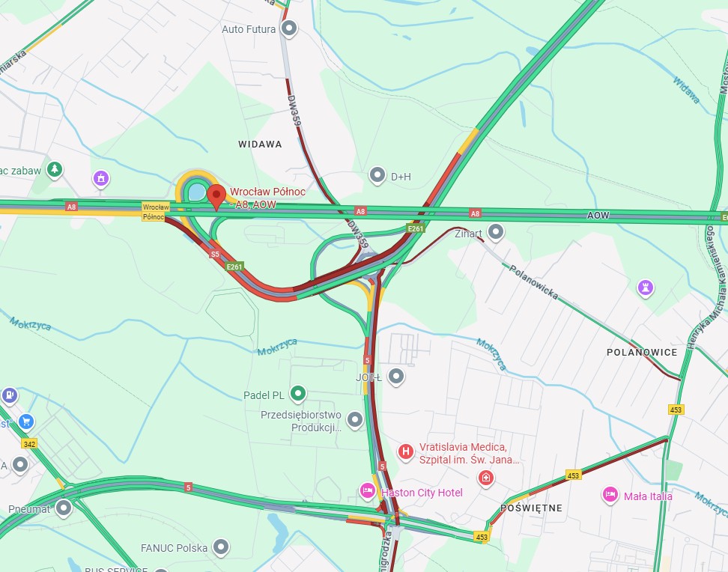This screenshot has width=728, height=572.
Task: Click the green Padel PL sports marker
Action: 298,394
